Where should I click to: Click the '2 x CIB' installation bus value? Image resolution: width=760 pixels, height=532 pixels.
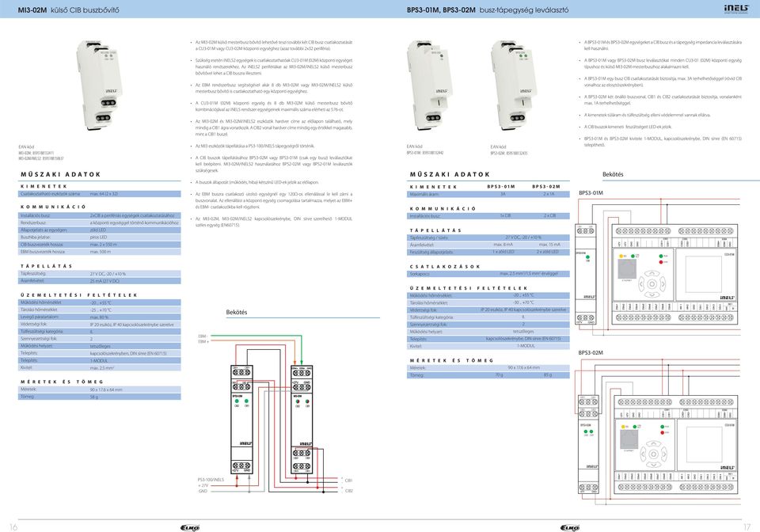(549, 216)
